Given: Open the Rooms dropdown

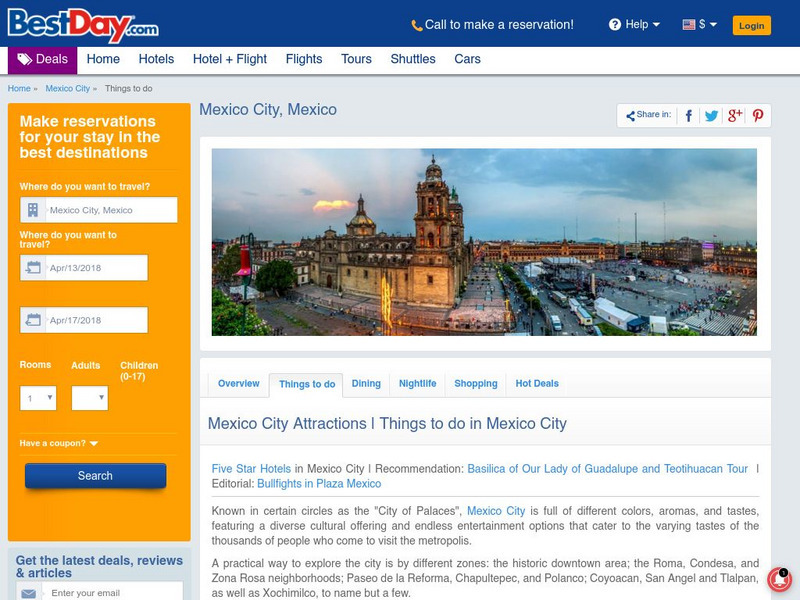Looking at the screenshot, I should pyautogui.click(x=38, y=398).
